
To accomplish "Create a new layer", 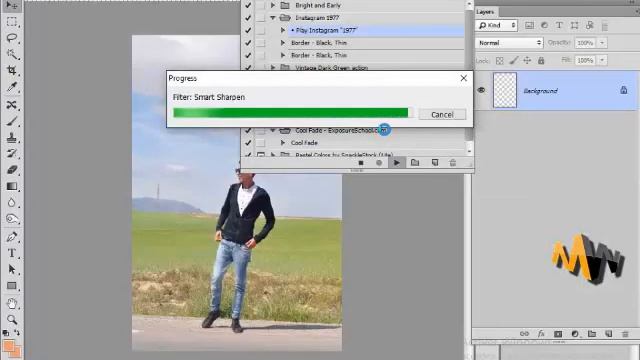I will 609,334.
